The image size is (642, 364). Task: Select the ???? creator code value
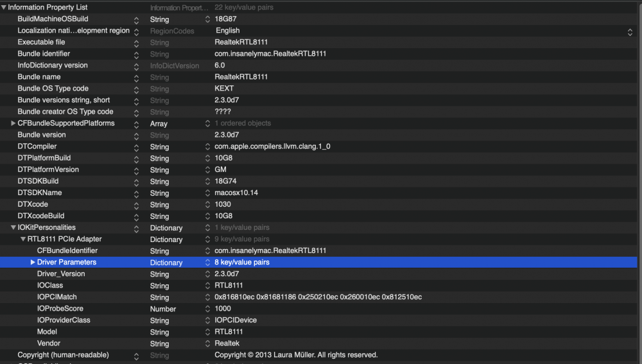click(x=223, y=112)
